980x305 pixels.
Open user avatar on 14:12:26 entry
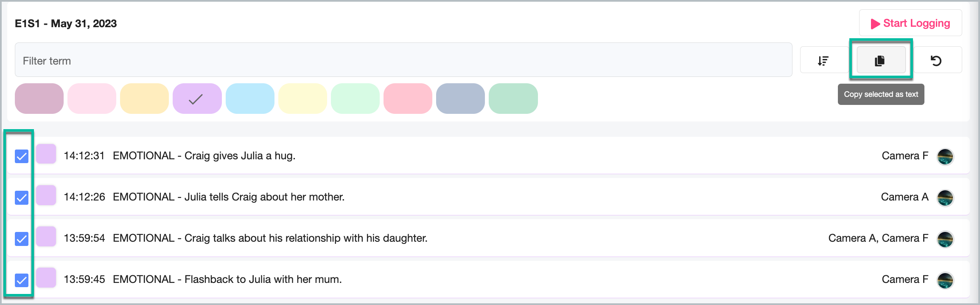click(x=945, y=198)
